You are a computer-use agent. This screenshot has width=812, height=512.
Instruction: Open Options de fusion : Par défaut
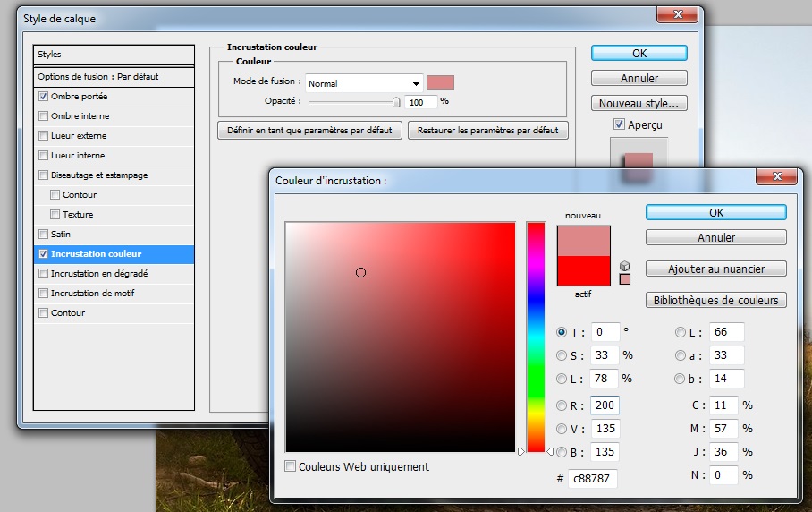click(x=97, y=77)
